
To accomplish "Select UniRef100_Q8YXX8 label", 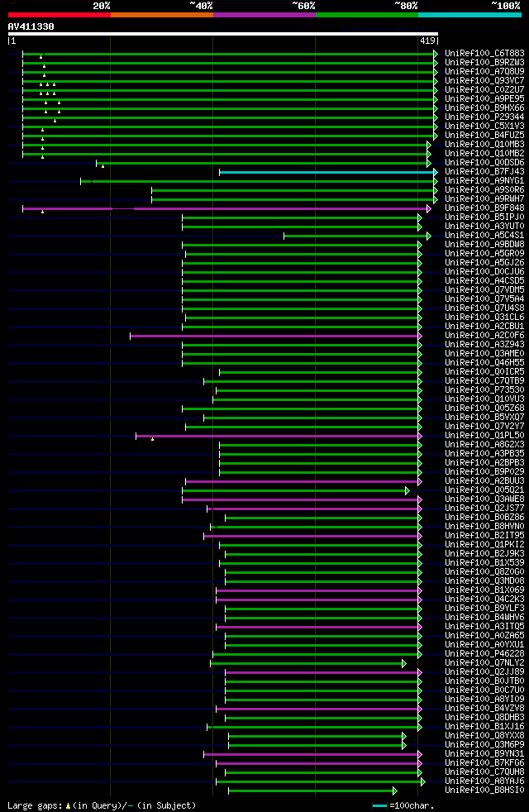I will [484, 736].
